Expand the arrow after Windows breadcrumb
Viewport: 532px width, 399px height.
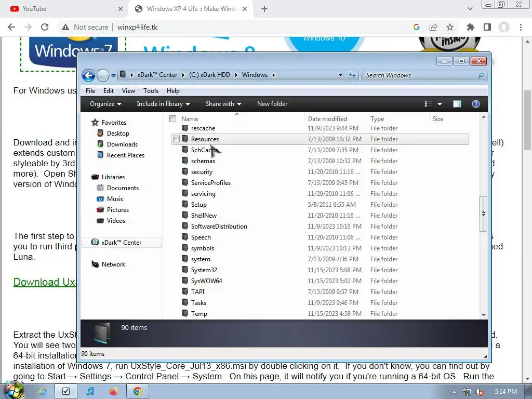(x=273, y=75)
